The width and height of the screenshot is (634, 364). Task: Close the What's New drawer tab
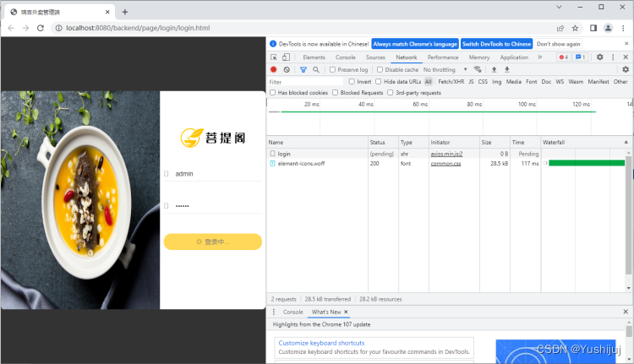tap(346, 312)
